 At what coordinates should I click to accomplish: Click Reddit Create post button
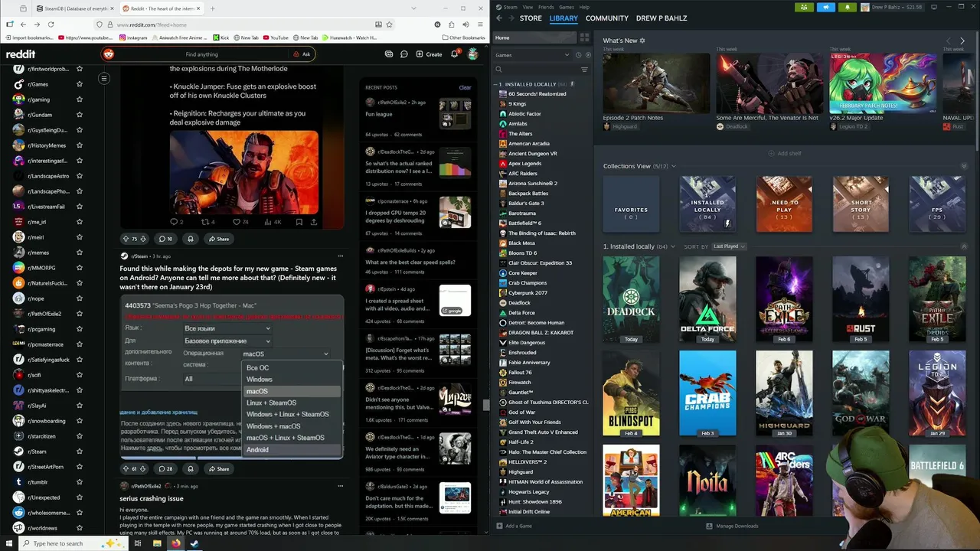(x=429, y=54)
